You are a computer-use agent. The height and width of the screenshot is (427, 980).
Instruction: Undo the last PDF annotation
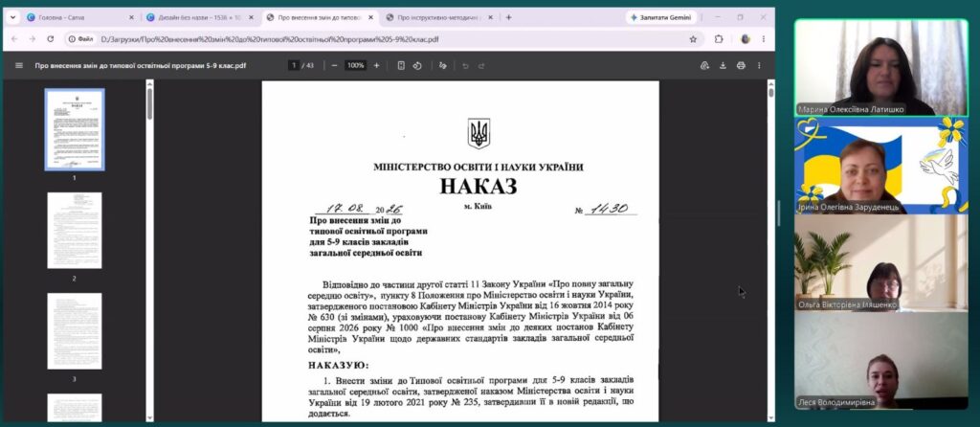click(465, 65)
